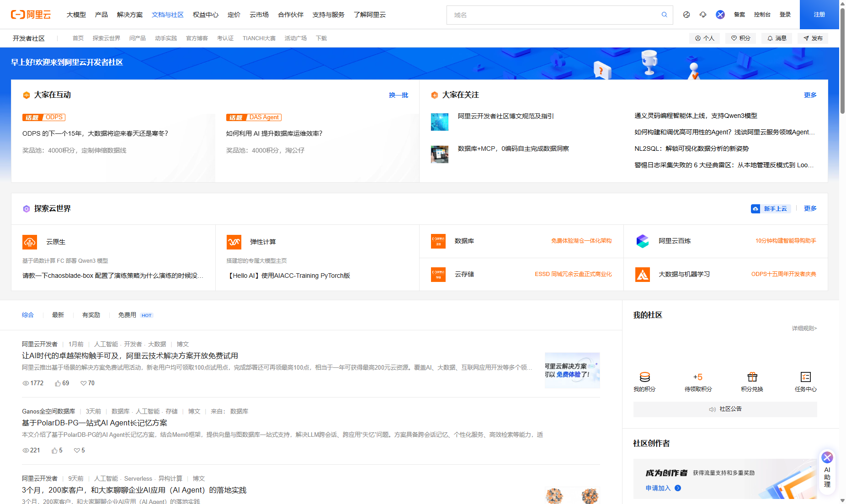This screenshot has height=504, width=846.
Task: Switch to the 最新 feed tab
Action: (58, 315)
